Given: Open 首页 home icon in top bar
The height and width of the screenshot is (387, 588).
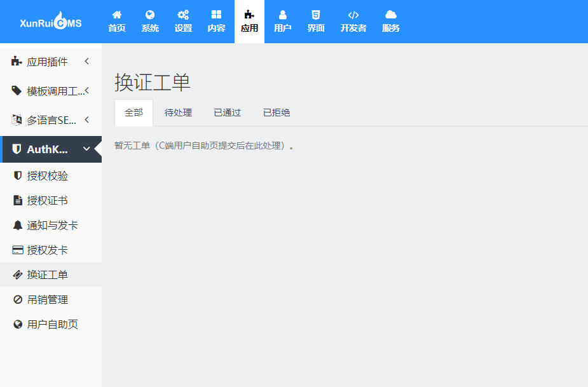Looking at the screenshot, I should (x=116, y=15).
